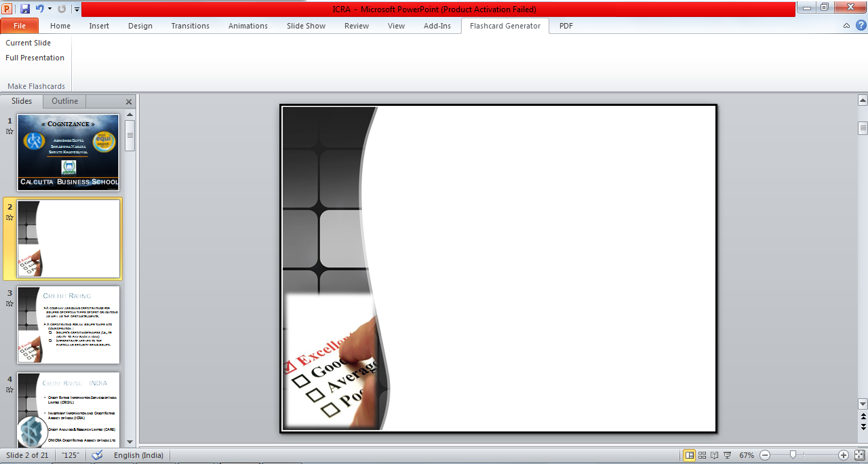The image size is (868, 464).
Task: Fit slide to current window icon
Action: (860, 455)
